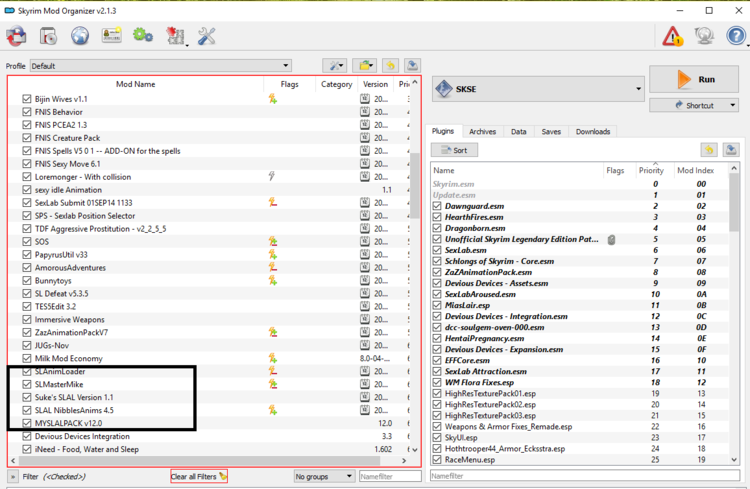Image resolution: width=750 pixels, height=489 pixels.
Task: Open the Settings wrench-and-screwdriver icon
Action: [x=207, y=36]
